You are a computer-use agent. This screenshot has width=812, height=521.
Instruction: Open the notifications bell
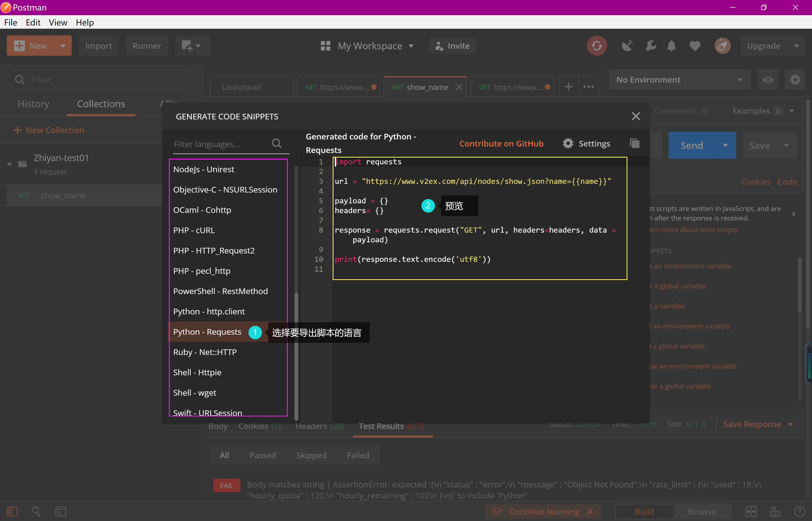[x=672, y=46]
